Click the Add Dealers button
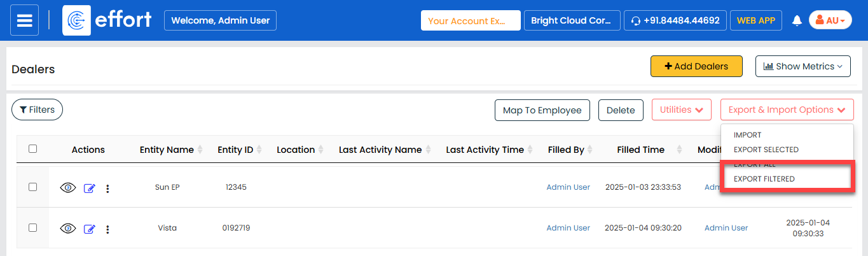This screenshot has height=256, width=868. coord(696,66)
